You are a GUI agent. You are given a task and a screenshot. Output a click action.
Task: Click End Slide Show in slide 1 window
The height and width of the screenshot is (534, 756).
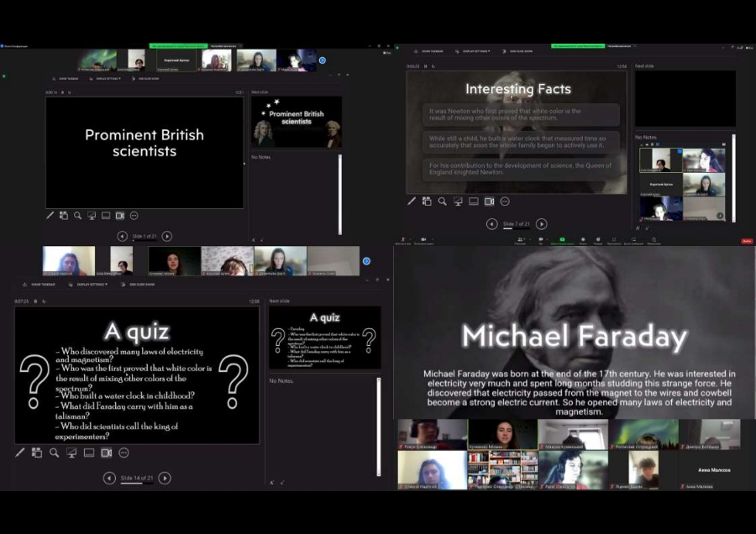click(145, 79)
